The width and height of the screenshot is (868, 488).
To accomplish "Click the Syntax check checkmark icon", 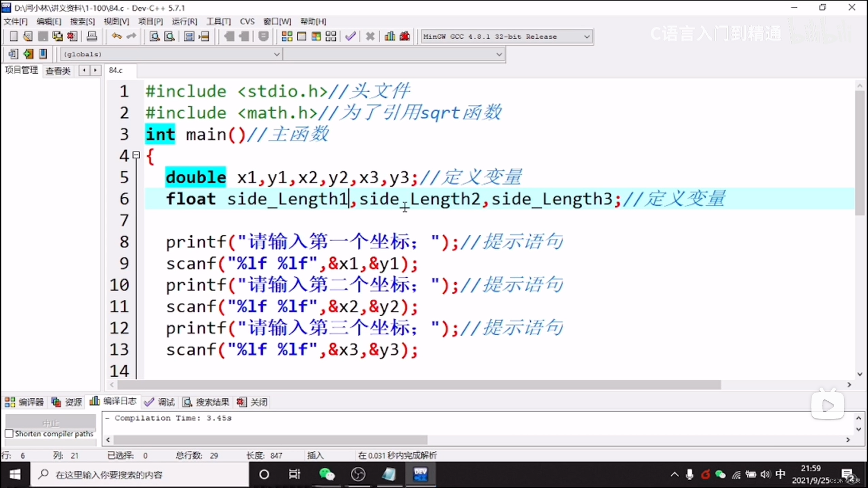I will click(350, 36).
